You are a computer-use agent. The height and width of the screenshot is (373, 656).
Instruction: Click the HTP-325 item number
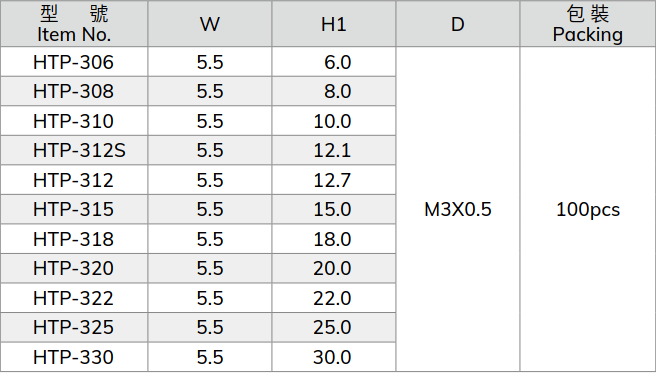[x=73, y=327]
